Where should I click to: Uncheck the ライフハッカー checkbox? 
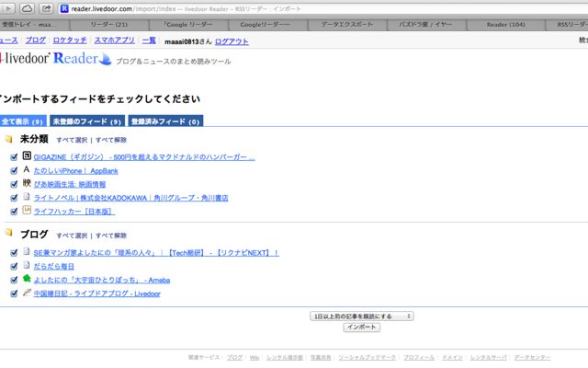(x=14, y=212)
